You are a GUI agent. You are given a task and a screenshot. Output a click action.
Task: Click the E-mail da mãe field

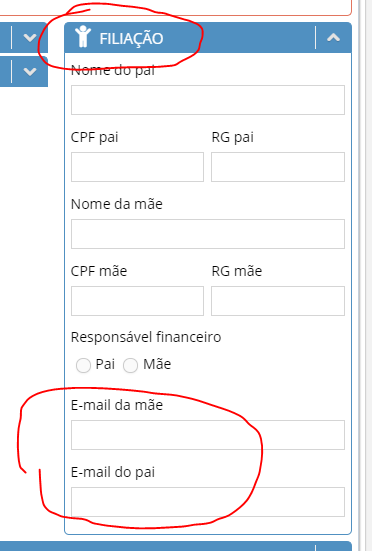coord(208,435)
